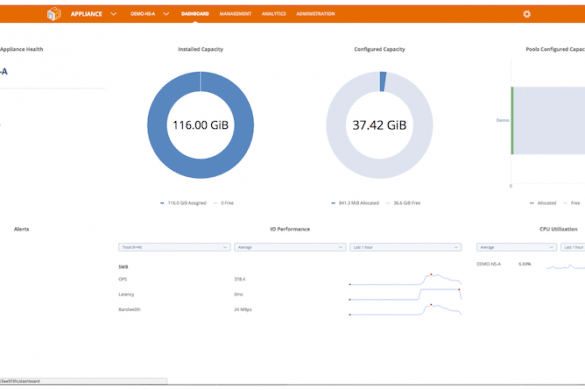Open the Total (R+W) dropdown
Viewport: 585px width, 390px height.
coord(174,247)
